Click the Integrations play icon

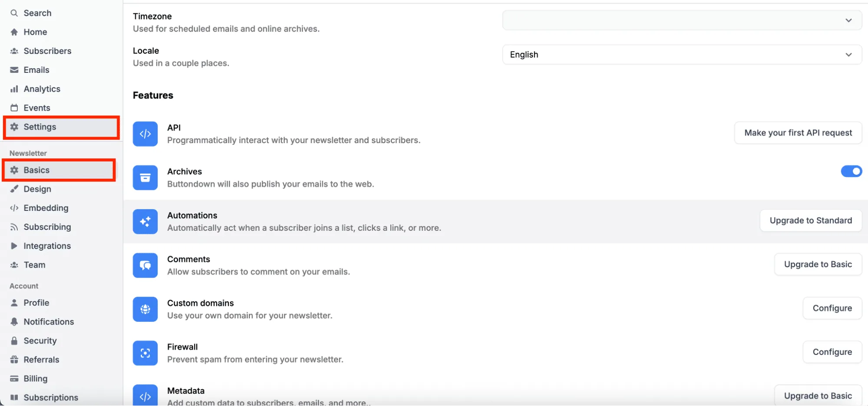[14, 246]
